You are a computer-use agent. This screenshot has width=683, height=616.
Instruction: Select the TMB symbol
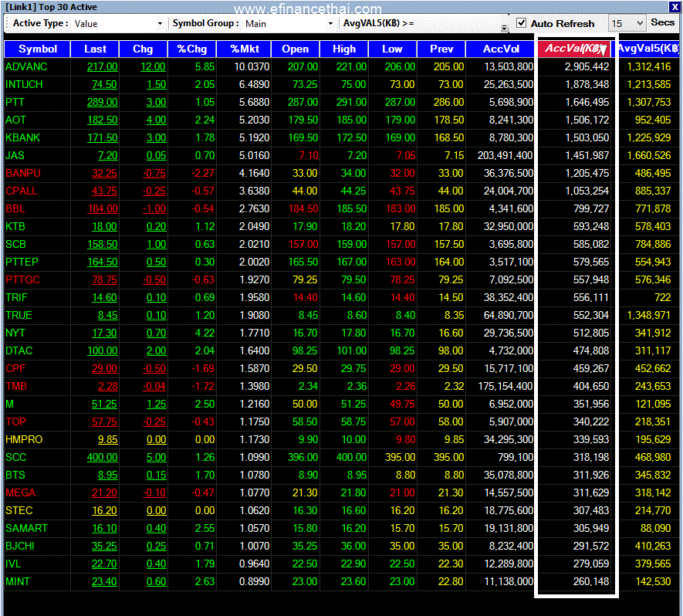(16, 387)
